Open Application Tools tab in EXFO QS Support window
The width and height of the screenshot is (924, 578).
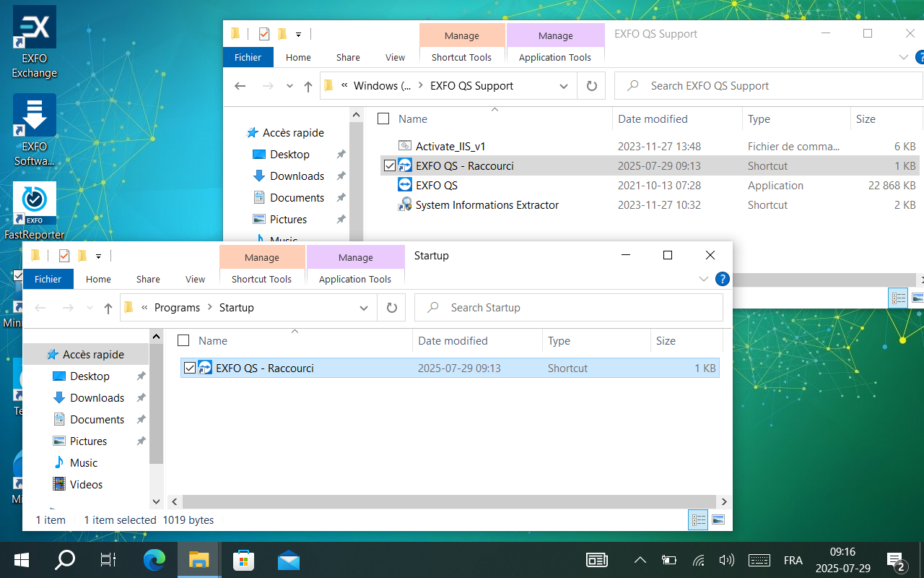click(x=555, y=57)
